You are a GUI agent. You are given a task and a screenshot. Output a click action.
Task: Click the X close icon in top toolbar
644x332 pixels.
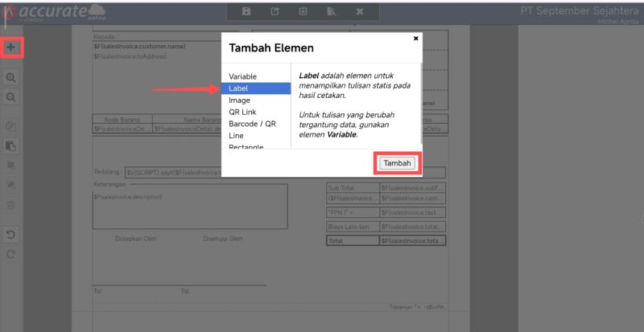pyautogui.click(x=360, y=11)
